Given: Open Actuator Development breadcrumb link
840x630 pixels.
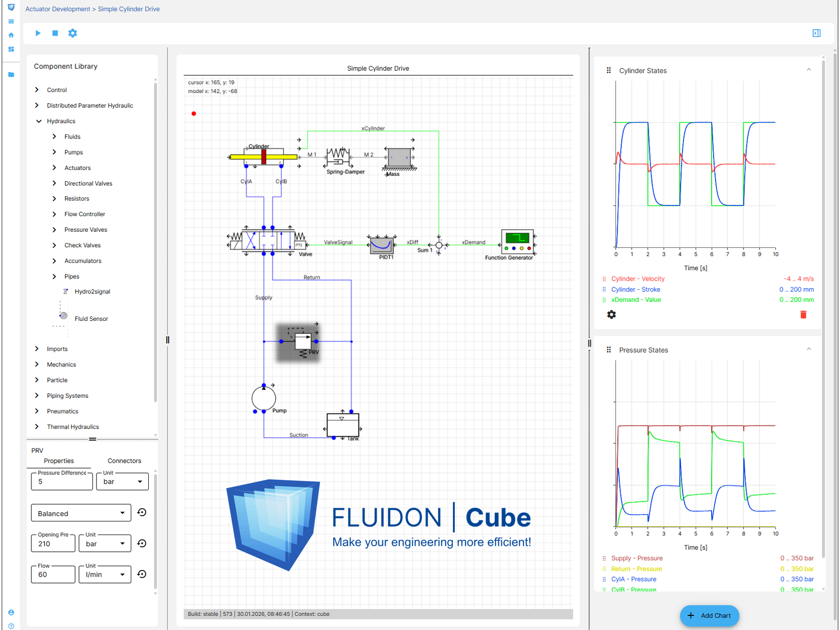Looking at the screenshot, I should 58,9.
